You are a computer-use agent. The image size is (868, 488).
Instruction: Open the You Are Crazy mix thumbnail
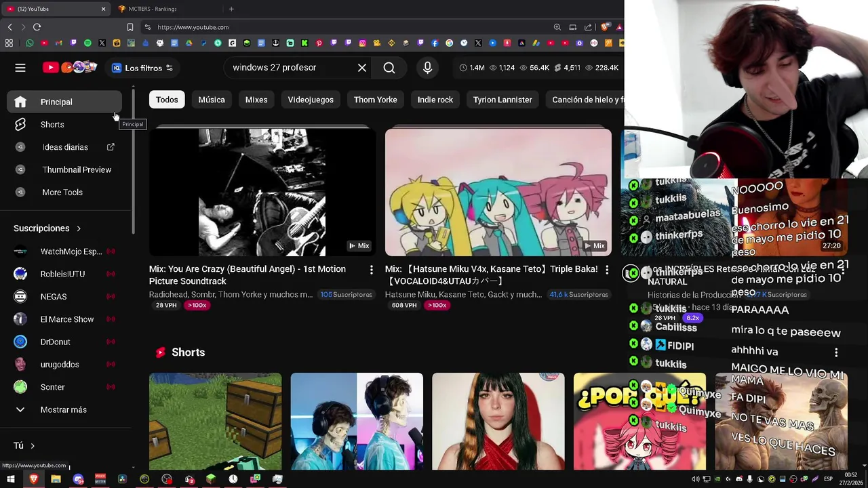(262, 192)
